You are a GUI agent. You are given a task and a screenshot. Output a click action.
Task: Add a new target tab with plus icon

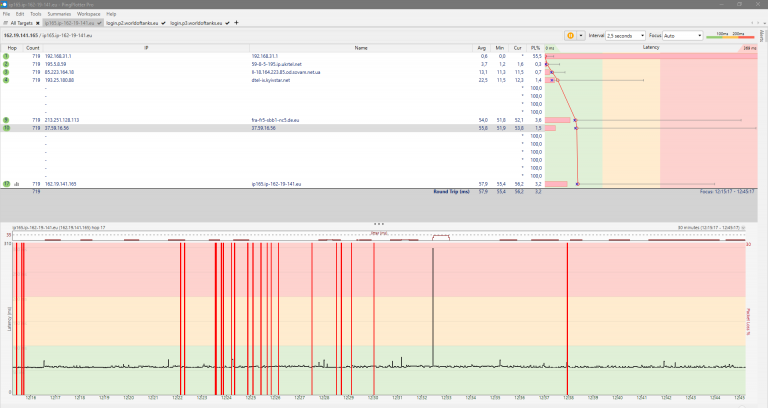[235, 22]
